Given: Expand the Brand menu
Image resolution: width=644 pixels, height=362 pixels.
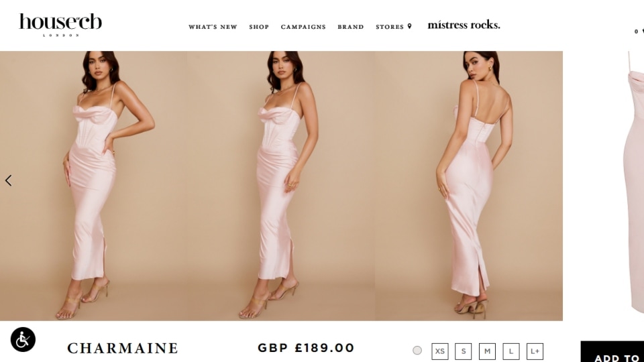Looking at the screenshot, I should point(351,27).
